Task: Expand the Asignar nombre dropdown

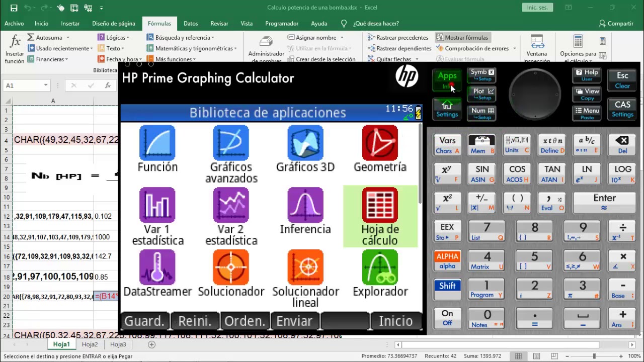Action: 342,38
